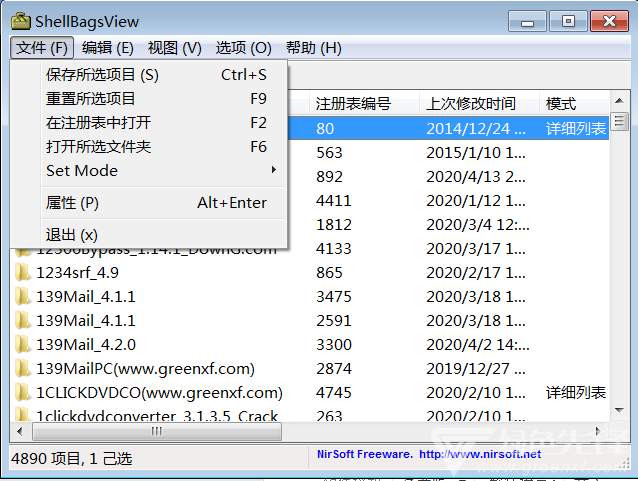The width and height of the screenshot is (638, 481).
Task: Click 详细列表 mode in the 4745 row
Action: tap(576, 393)
